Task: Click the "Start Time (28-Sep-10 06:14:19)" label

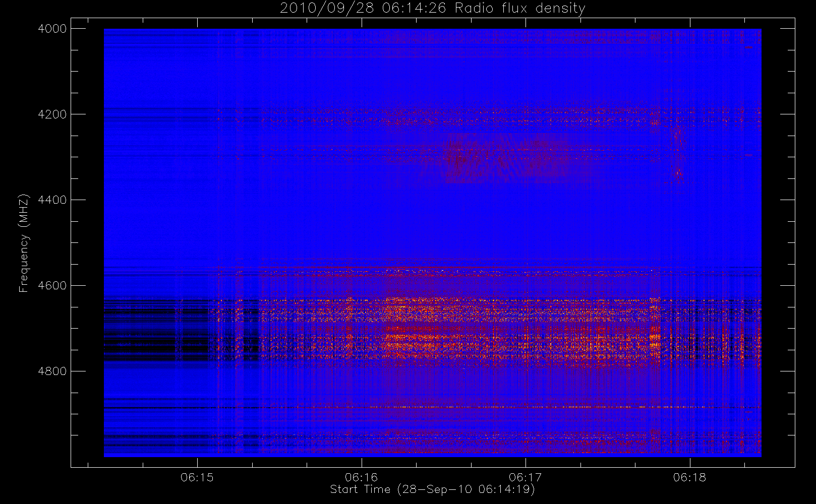Action: coord(432,489)
